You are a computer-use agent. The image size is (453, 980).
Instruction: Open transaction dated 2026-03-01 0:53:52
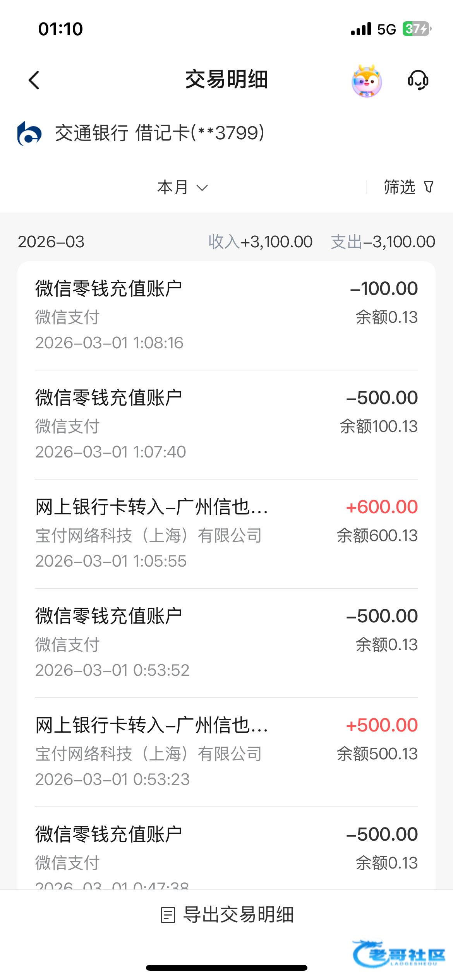(226, 643)
